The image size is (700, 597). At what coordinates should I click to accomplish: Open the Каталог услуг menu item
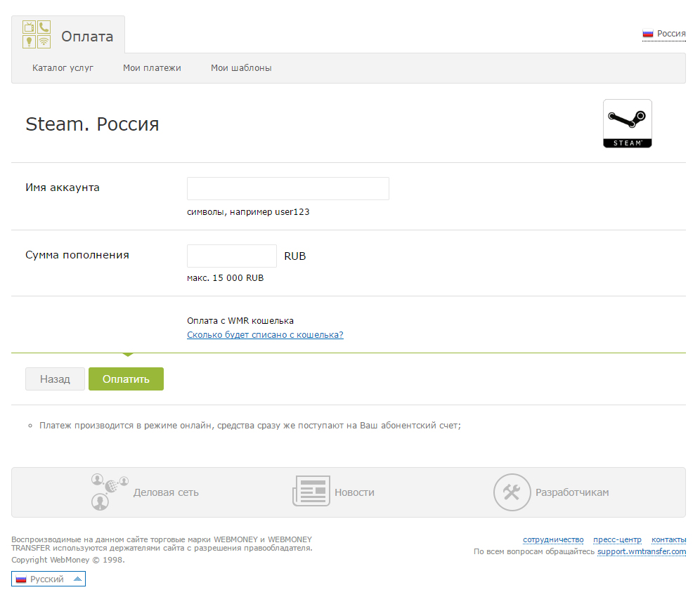(63, 68)
